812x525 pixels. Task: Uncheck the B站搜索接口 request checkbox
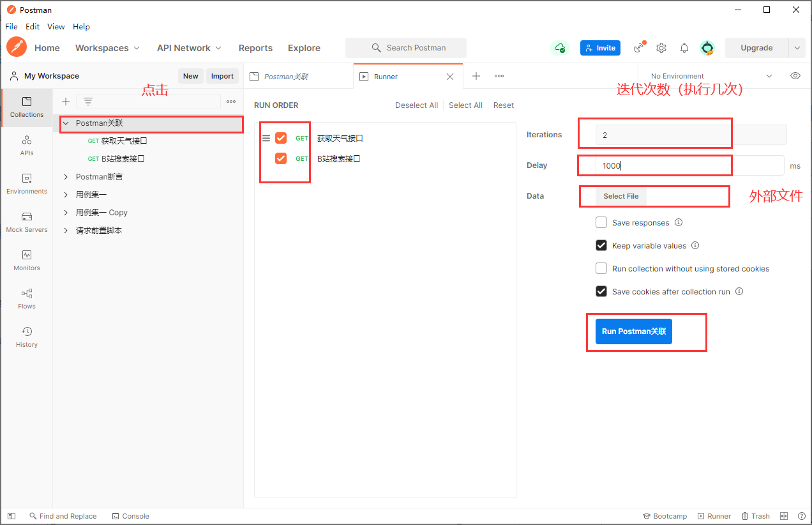click(281, 158)
